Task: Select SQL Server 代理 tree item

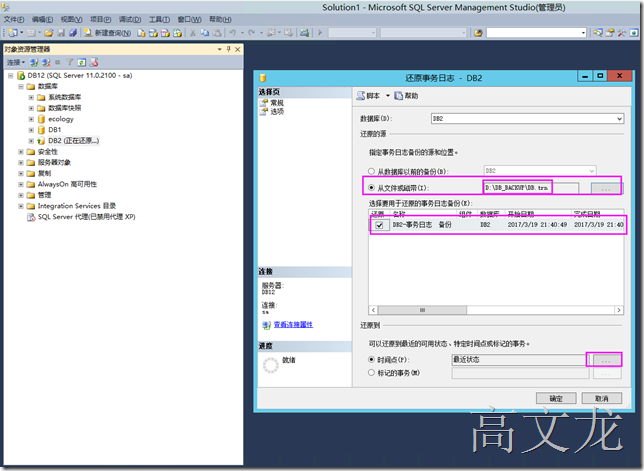Action: point(86,217)
